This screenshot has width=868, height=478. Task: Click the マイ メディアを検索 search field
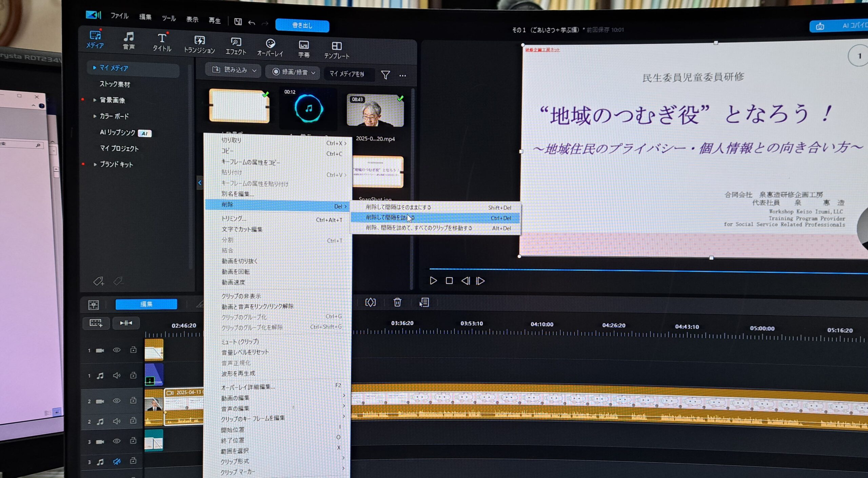350,74
